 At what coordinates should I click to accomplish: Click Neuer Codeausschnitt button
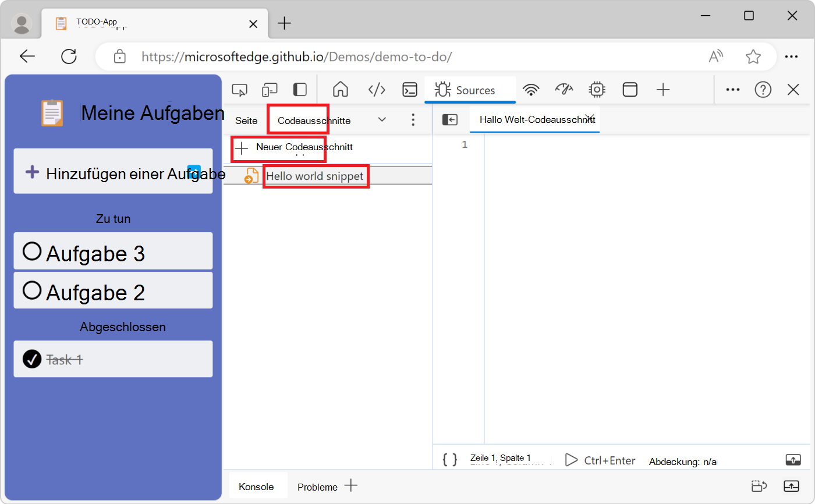(294, 148)
